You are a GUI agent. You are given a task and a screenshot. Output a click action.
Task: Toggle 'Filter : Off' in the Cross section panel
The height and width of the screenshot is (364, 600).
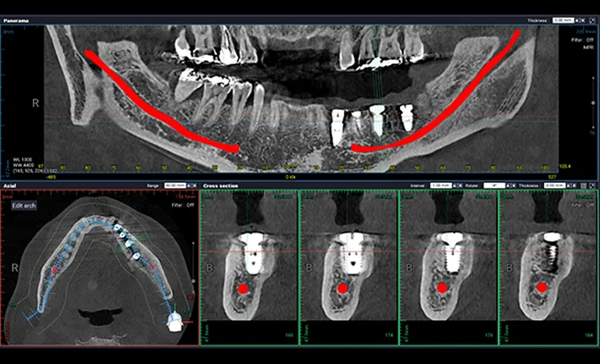[x=585, y=205]
